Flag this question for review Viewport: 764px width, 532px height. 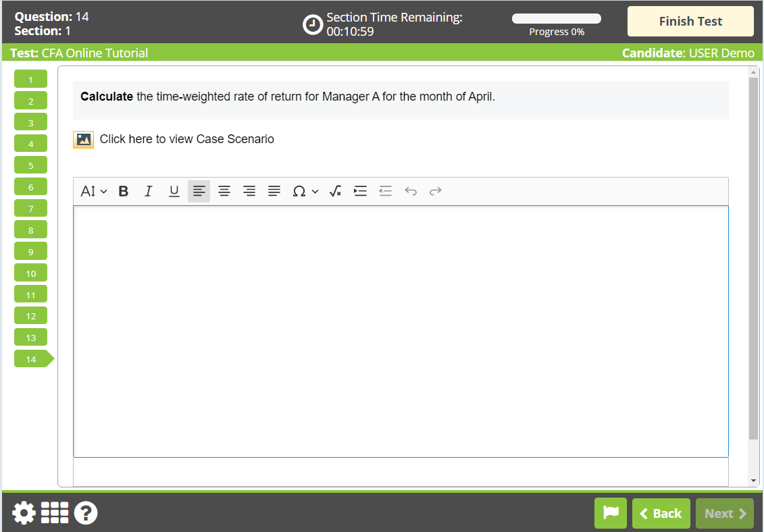(x=611, y=513)
